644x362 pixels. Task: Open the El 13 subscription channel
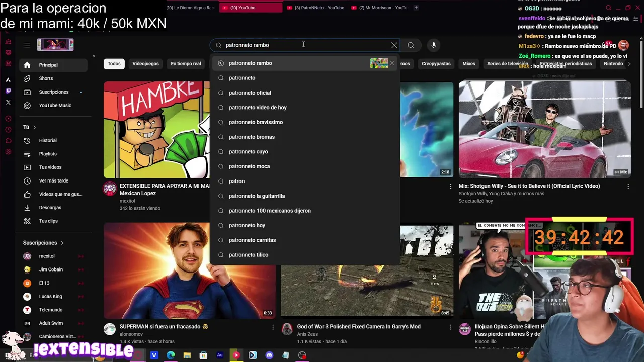click(x=53, y=283)
